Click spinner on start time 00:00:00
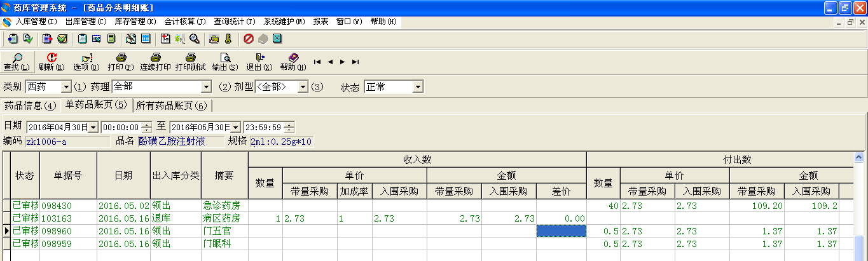Image resolution: width=868 pixels, height=261 pixels. pyautogui.click(x=147, y=128)
